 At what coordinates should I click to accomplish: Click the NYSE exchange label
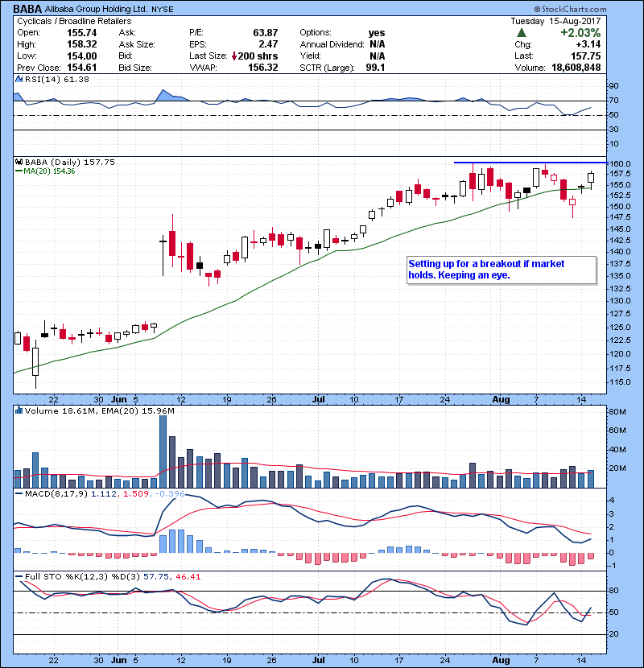pos(163,10)
